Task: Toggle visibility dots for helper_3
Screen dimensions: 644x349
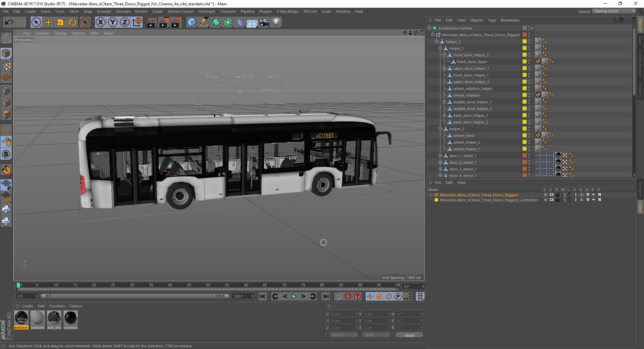Action: coord(529,42)
